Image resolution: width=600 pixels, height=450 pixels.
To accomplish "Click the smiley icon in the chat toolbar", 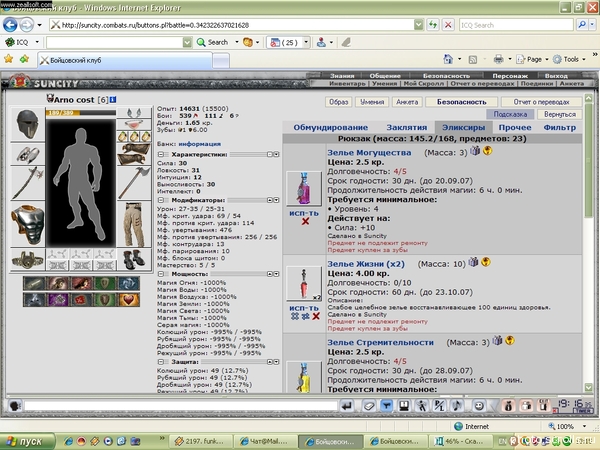I will (479, 406).
